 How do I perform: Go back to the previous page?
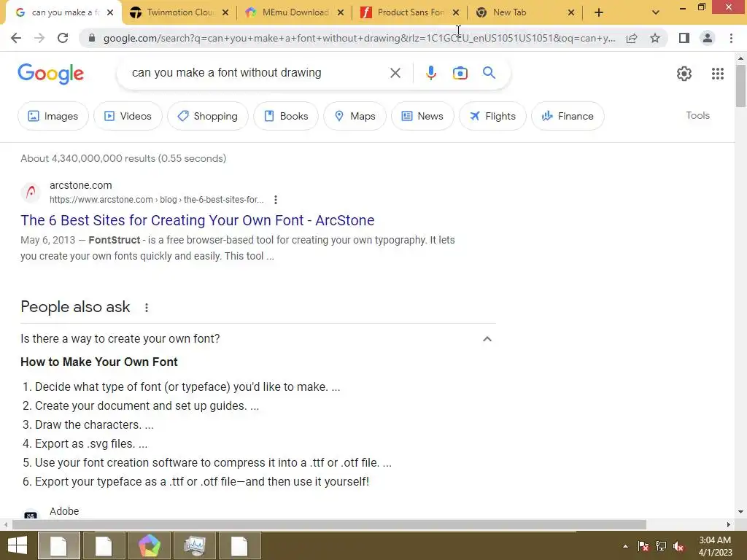pos(16,38)
